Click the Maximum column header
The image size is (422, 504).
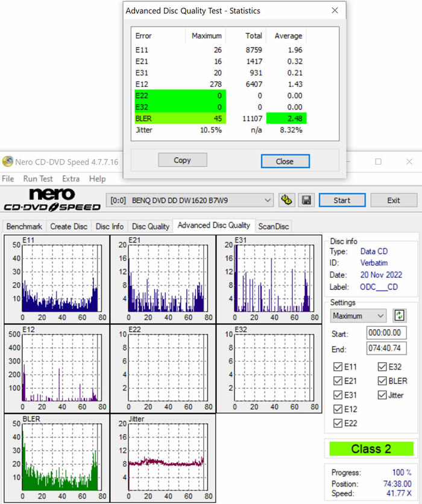click(206, 36)
